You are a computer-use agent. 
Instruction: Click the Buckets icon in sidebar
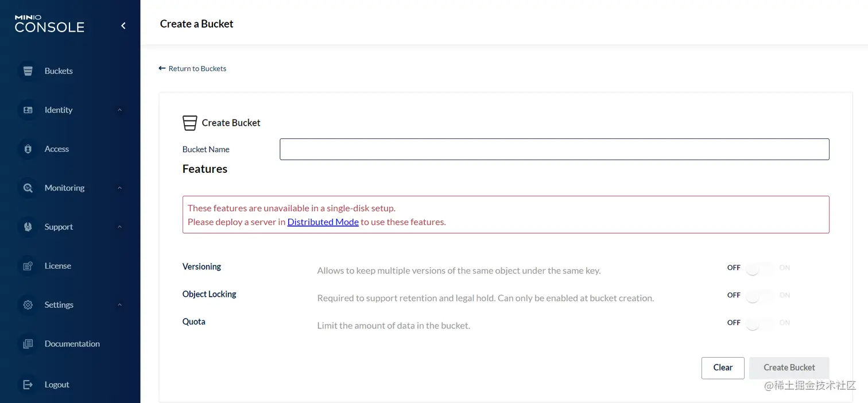[x=28, y=71]
